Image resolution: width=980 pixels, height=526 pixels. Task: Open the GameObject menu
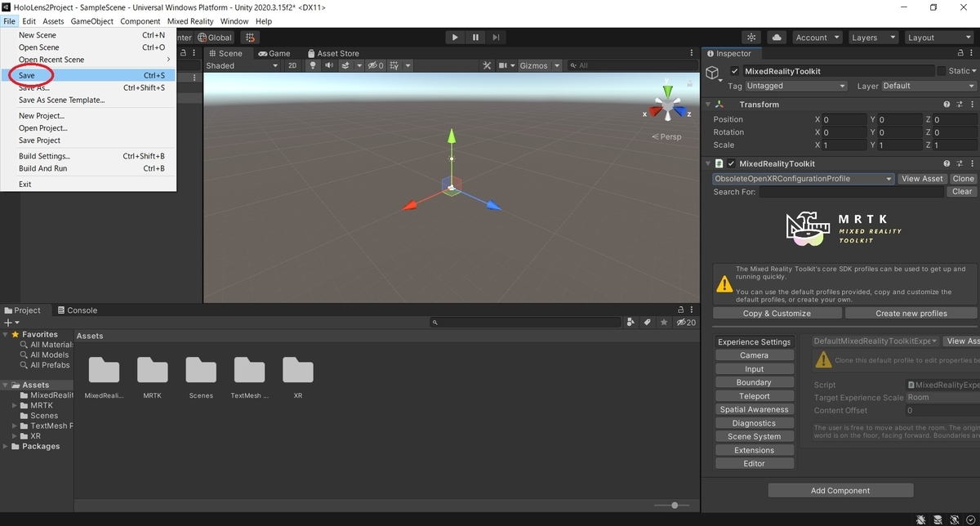pos(92,21)
